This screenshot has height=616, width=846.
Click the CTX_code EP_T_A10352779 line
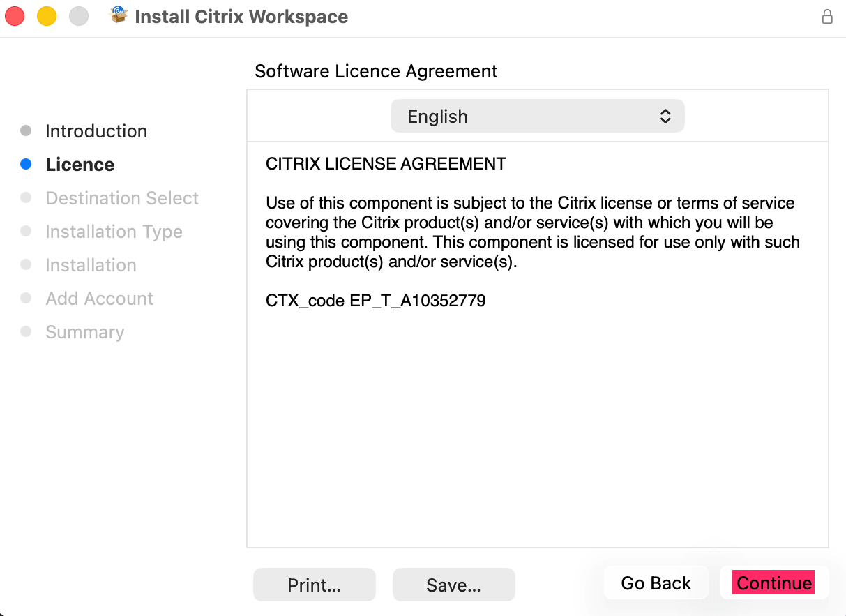[x=376, y=301]
